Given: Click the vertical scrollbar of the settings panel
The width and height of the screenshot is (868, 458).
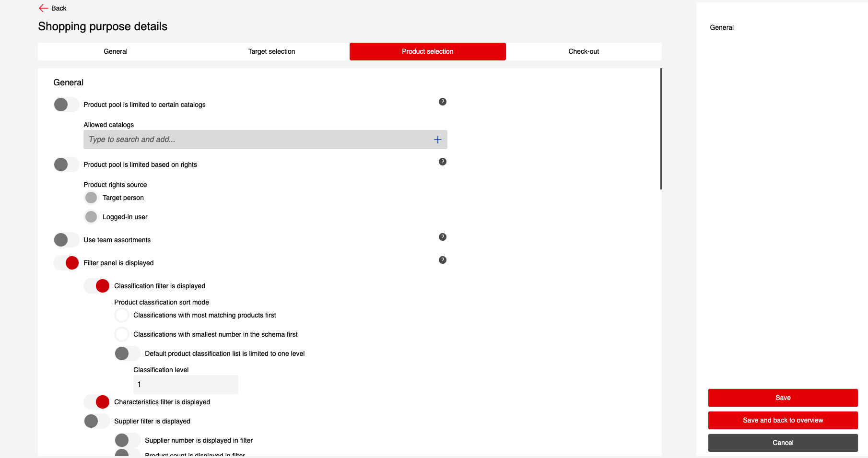Looking at the screenshot, I should point(661,129).
